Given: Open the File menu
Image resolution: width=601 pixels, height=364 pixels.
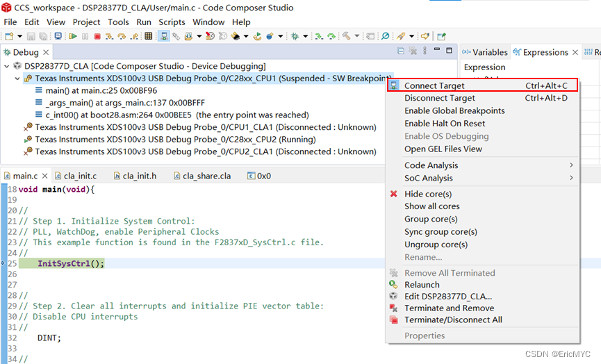Looking at the screenshot, I should pos(10,22).
